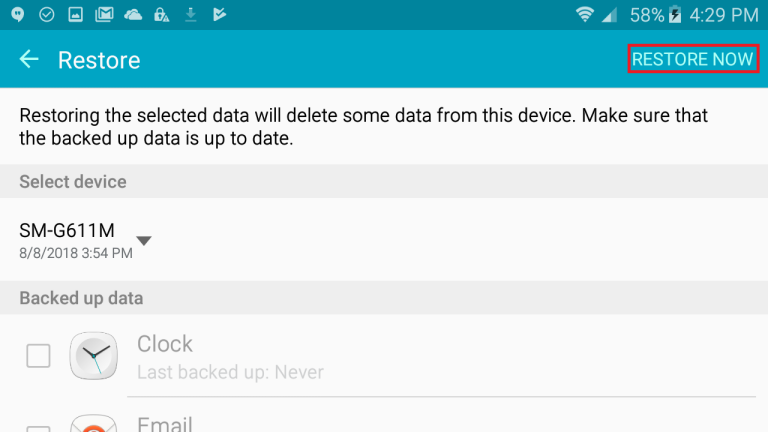Tap the image notification icon in the status bar
Image resolution: width=768 pixels, height=432 pixels.
click(x=75, y=15)
